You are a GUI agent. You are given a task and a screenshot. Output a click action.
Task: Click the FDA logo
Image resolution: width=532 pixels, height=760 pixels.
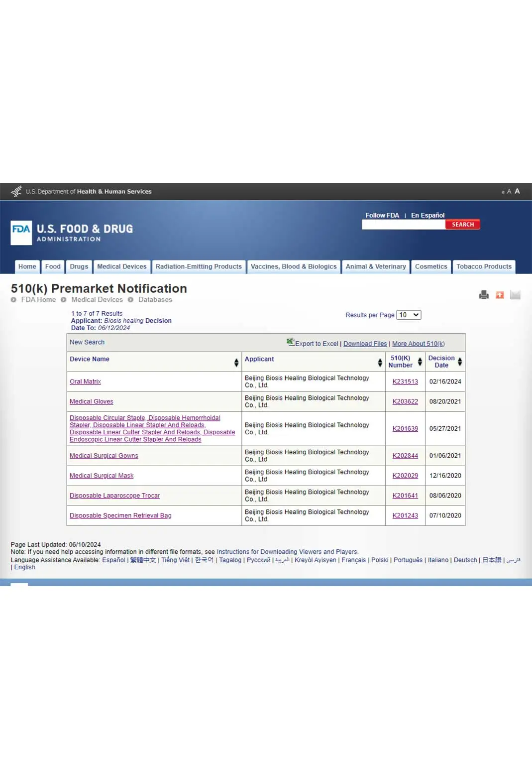click(x=21, y=233)
